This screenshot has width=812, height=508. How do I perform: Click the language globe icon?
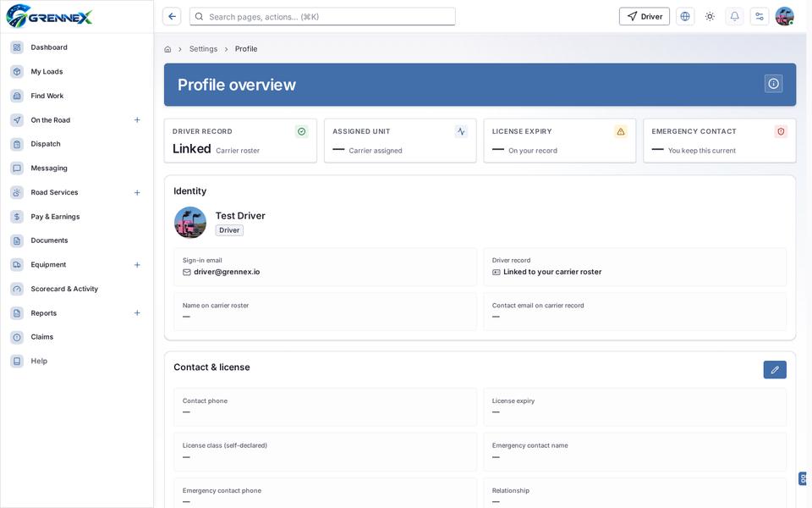point(685,17)
